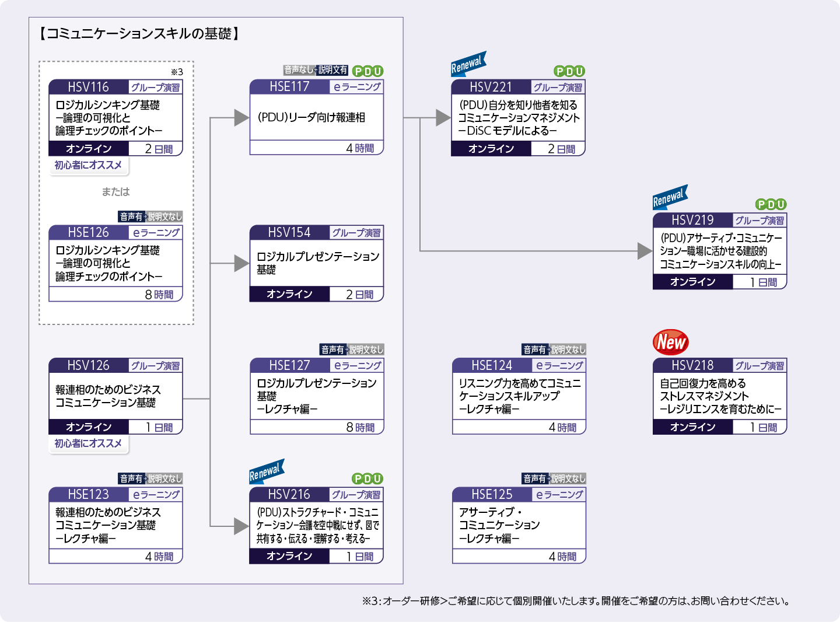The width and height of the screenshot is (840, 622).
Task: Click the red New badge above HSV218
Action: 671,342
